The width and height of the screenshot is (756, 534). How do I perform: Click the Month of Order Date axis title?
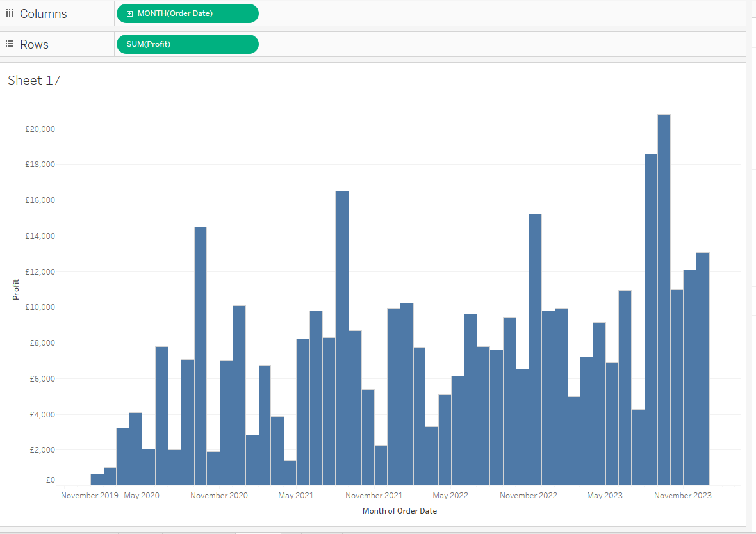(399, 510)
